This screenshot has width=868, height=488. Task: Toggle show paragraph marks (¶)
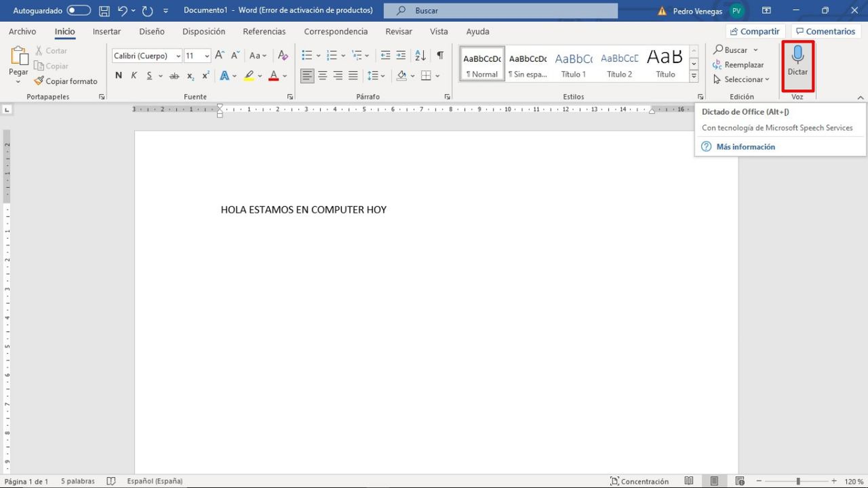tap(440, 55)
